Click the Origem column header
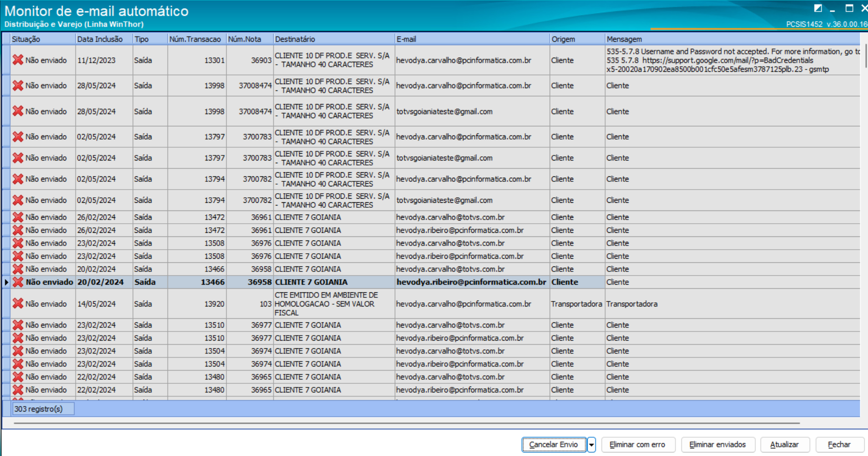The height and width of the screenshot is (456, 868). pyautogui.click(x=577, y=39)
